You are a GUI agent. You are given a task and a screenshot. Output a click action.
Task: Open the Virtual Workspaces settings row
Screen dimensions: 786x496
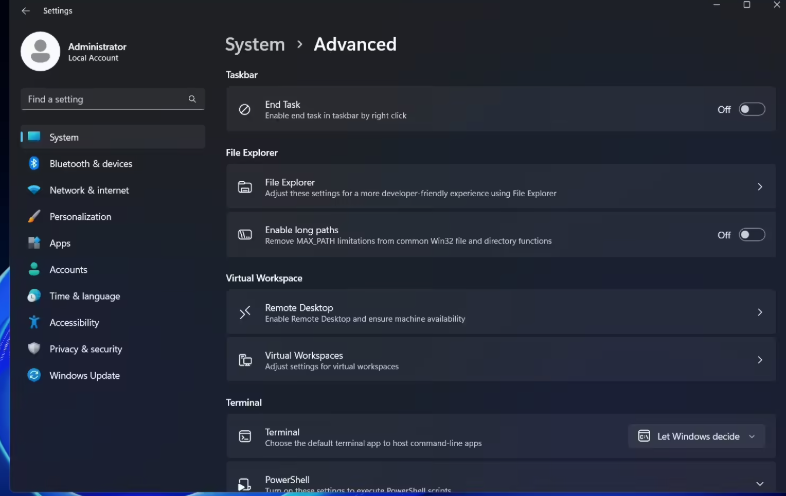[500, 360]
